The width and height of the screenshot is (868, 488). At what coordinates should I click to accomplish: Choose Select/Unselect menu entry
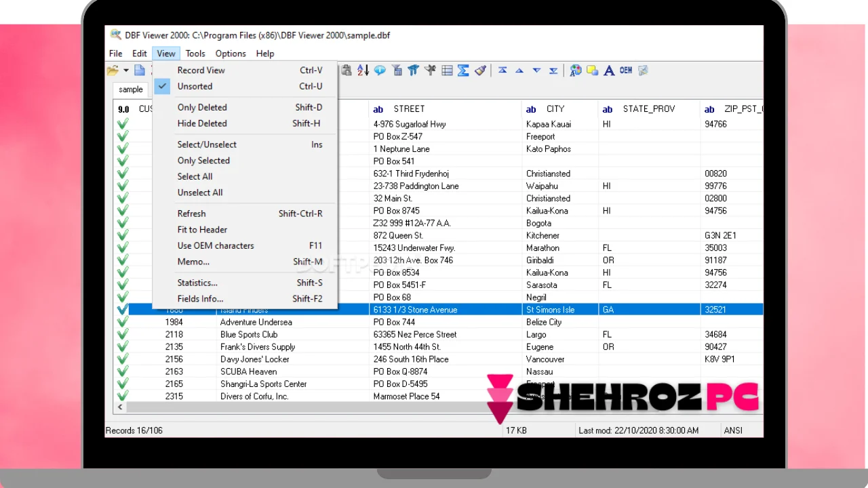click(245, 144)
